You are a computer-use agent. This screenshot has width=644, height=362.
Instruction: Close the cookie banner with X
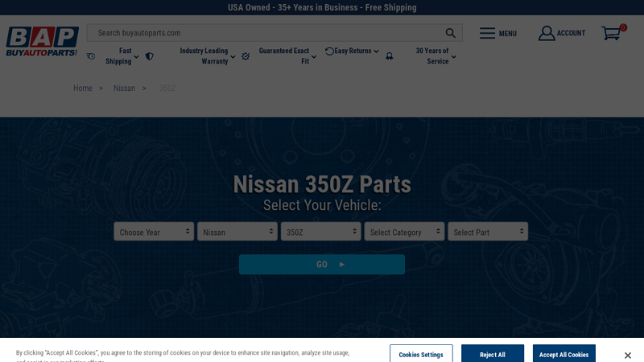point(627,355)
